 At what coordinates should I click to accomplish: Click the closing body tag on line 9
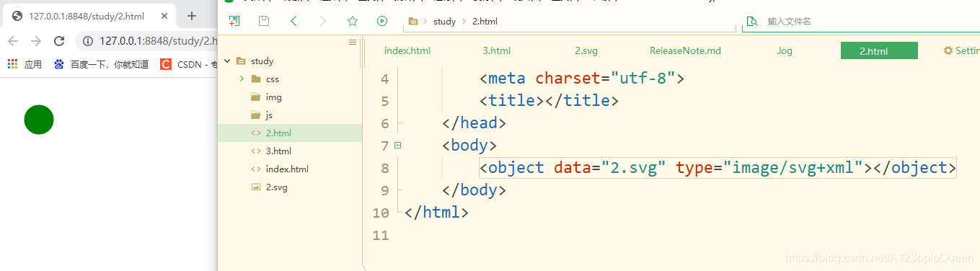click(474, 190)
